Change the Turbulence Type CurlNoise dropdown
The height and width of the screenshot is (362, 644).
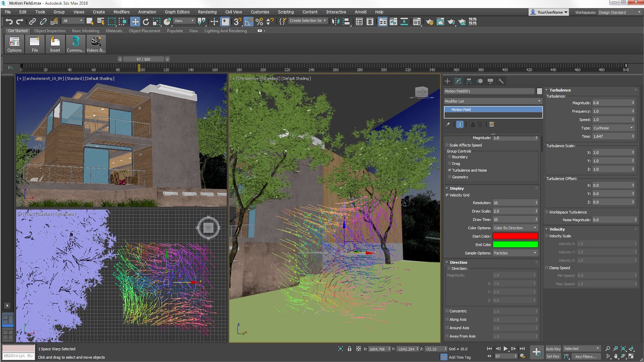click(x=613, y=128)
